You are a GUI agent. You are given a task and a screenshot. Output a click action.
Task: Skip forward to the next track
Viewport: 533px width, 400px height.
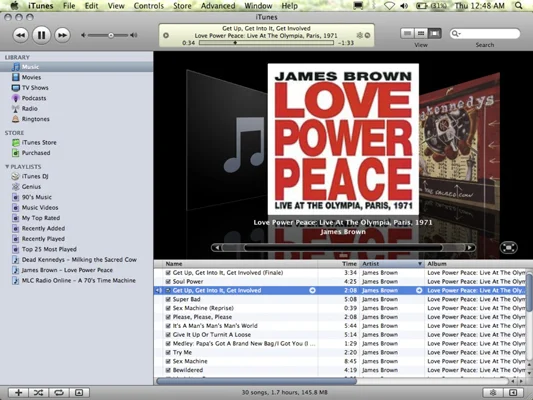click(62, 35)
